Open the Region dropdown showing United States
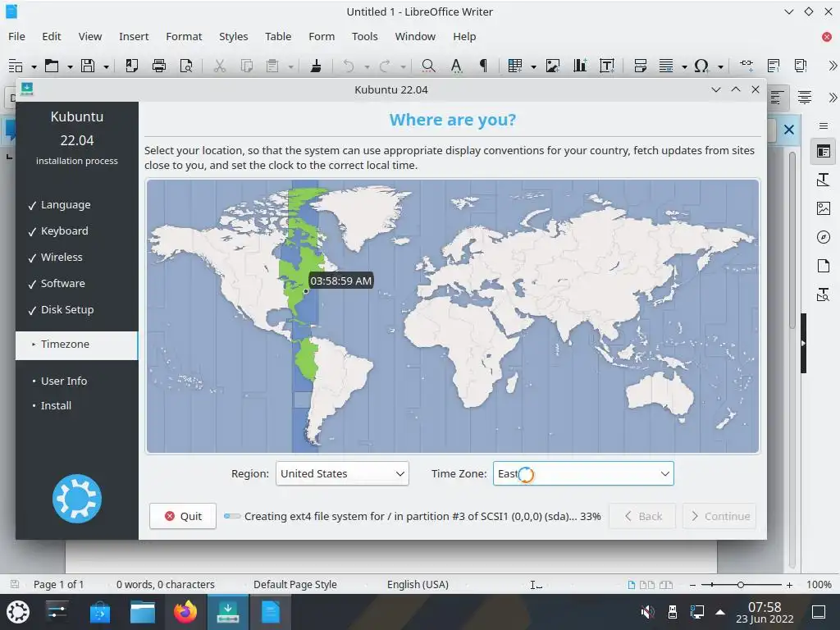Viewport: 840px width, 630px height. coord(342,473)
